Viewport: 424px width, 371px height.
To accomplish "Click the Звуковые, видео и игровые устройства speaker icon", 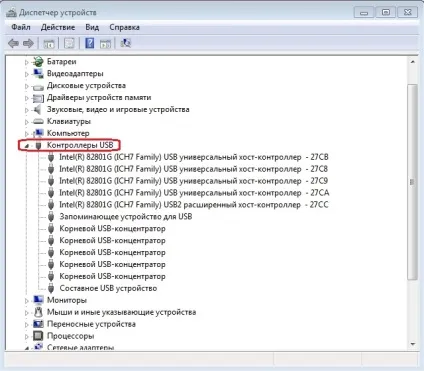I will click(38, 109).
